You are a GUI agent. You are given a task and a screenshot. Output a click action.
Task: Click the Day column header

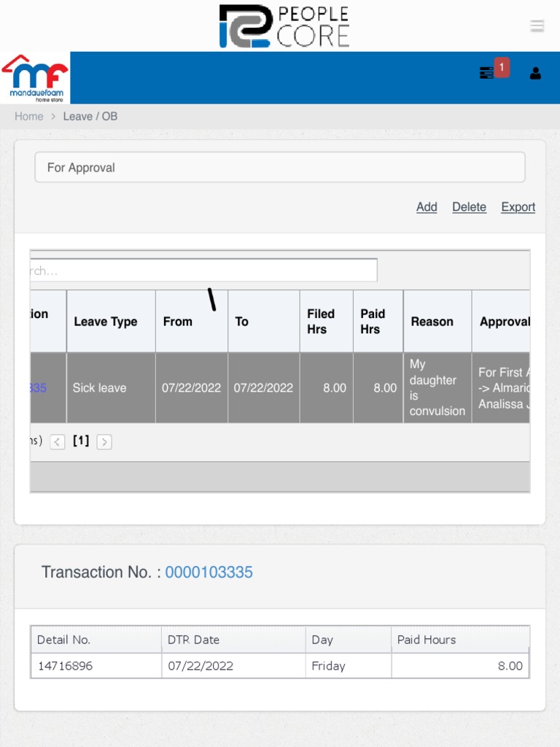click(x=348, y=639)
